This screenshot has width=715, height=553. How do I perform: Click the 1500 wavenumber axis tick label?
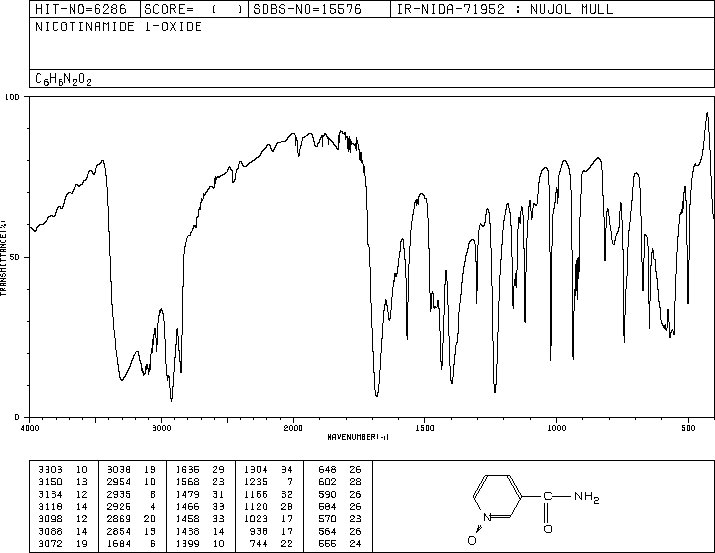[x=425, y=428]
